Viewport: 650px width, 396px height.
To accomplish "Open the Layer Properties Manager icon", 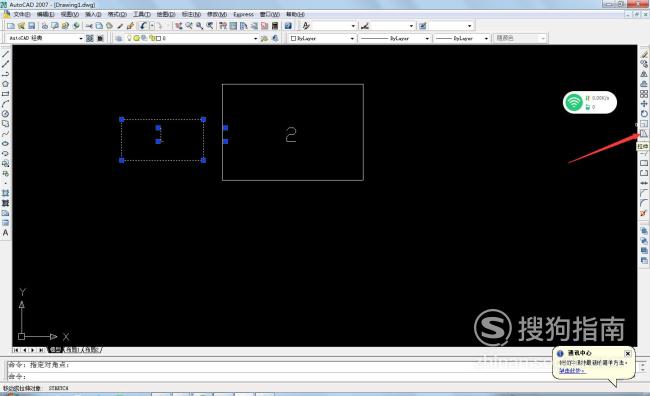I will [119, 38].
